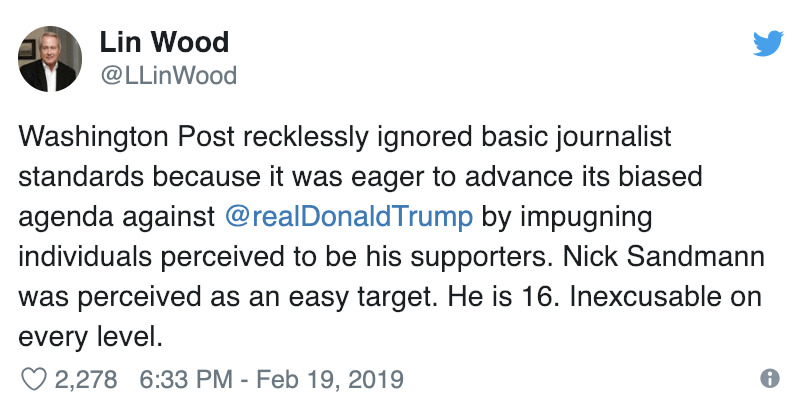Click the Lin Wood display name
The width and height of the screenshot is (802, 404).
tap(164, 42)
